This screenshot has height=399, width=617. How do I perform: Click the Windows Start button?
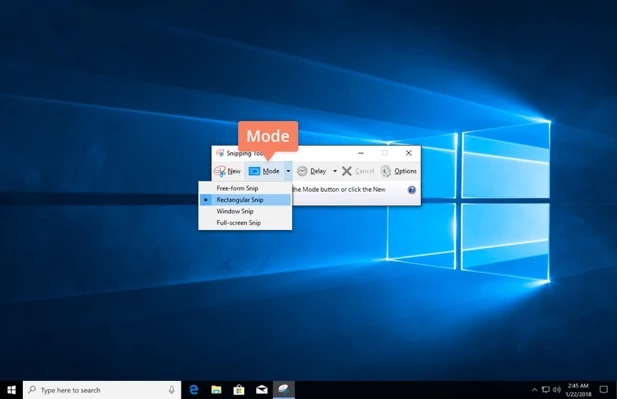pos(11,390)
